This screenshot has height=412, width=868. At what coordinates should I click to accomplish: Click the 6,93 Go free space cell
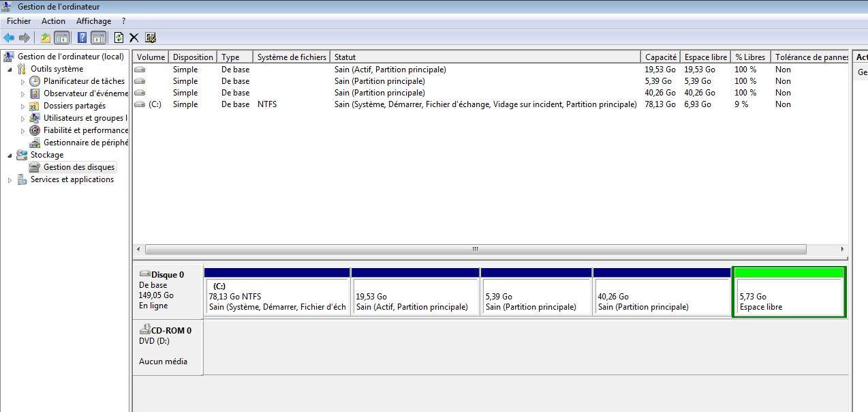698,104
